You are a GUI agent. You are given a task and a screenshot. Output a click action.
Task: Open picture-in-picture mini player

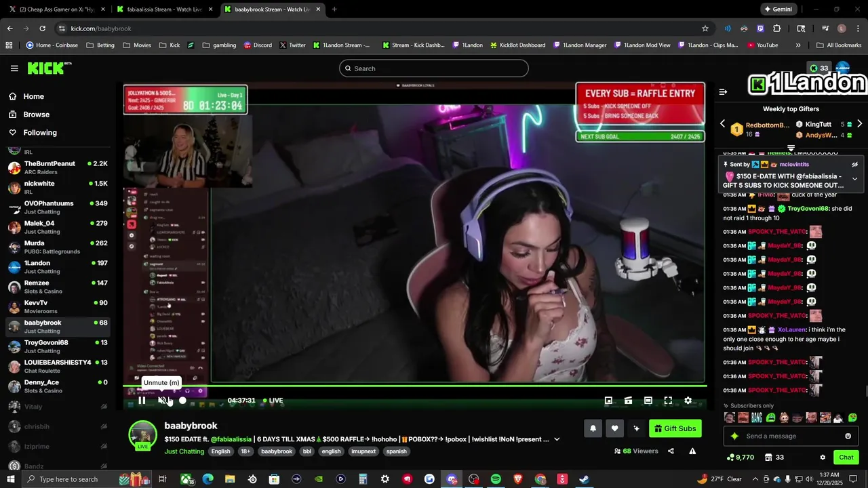(x=608, y=401)
